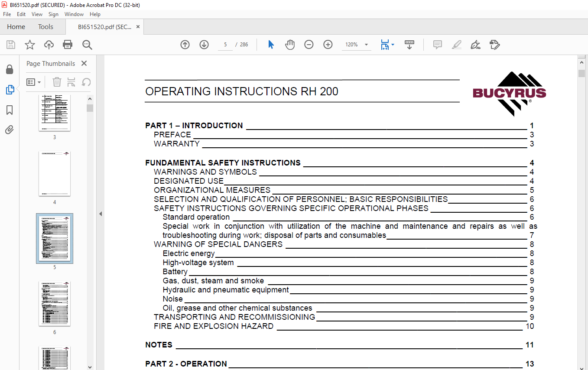
Task: Click the thumbnails panel scrollbar thumb
Action: coord(90,108)
